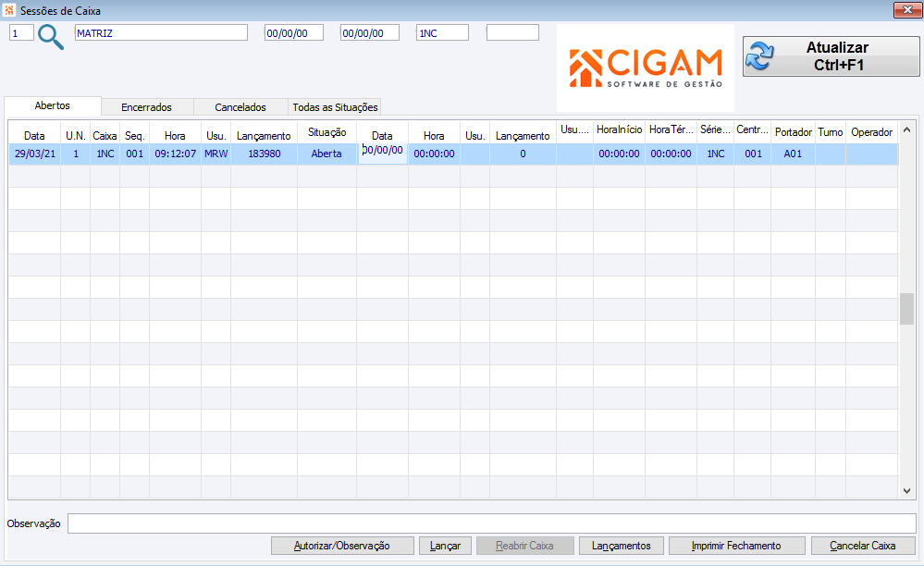This screenshot has width=924, height=566.
Task: Click the first 00/00/00 date field at top
Action: 293,33
